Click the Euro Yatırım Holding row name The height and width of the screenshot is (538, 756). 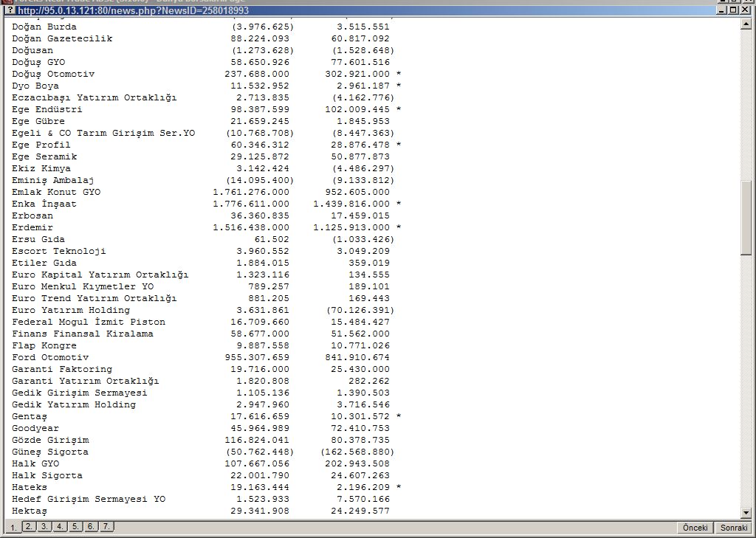coord(71,311)
